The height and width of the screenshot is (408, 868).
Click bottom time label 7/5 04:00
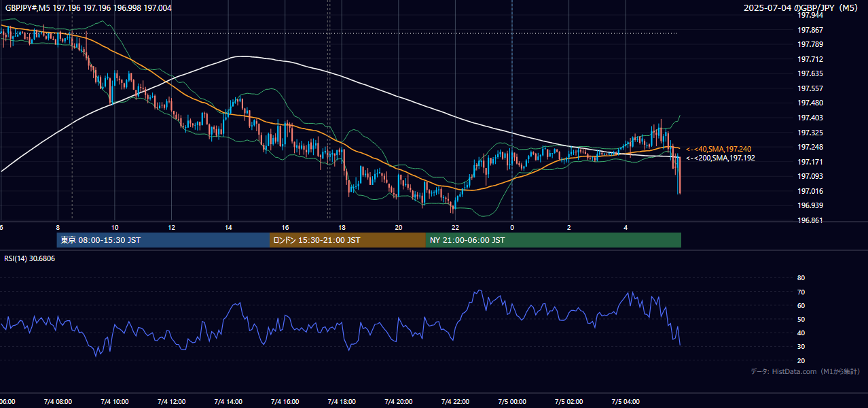[x=626, y=401]
